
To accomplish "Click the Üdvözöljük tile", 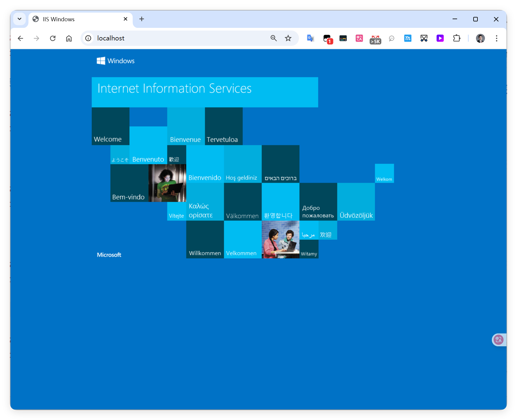I will (356, 202).
